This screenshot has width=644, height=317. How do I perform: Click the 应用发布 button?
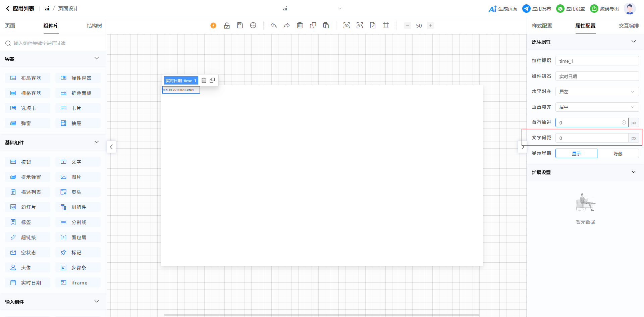coord(537,9)
